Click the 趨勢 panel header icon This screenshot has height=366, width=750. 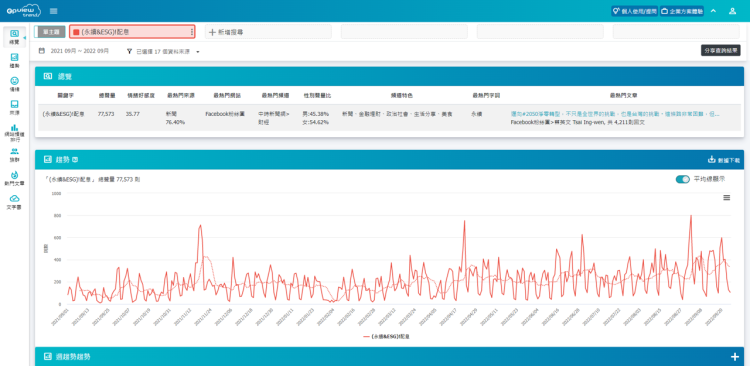coord(48,159)
